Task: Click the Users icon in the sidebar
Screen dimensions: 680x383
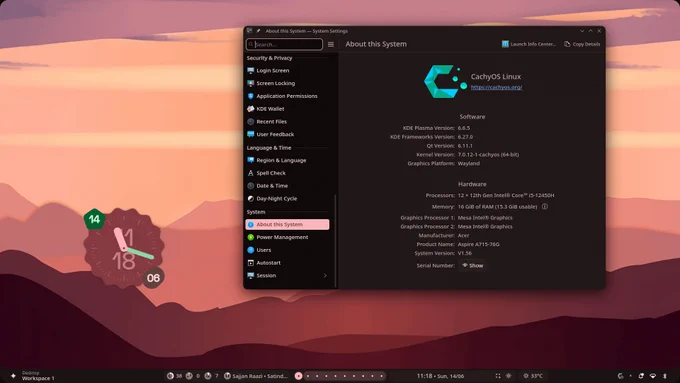Action: click(251, 250)
